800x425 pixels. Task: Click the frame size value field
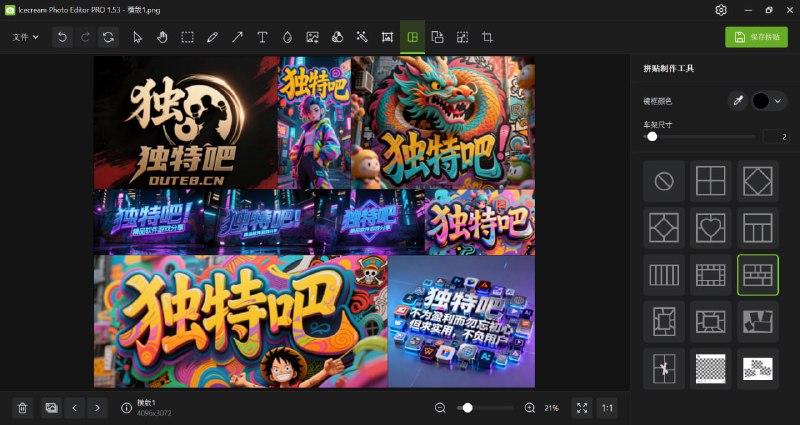click(776, 137)
